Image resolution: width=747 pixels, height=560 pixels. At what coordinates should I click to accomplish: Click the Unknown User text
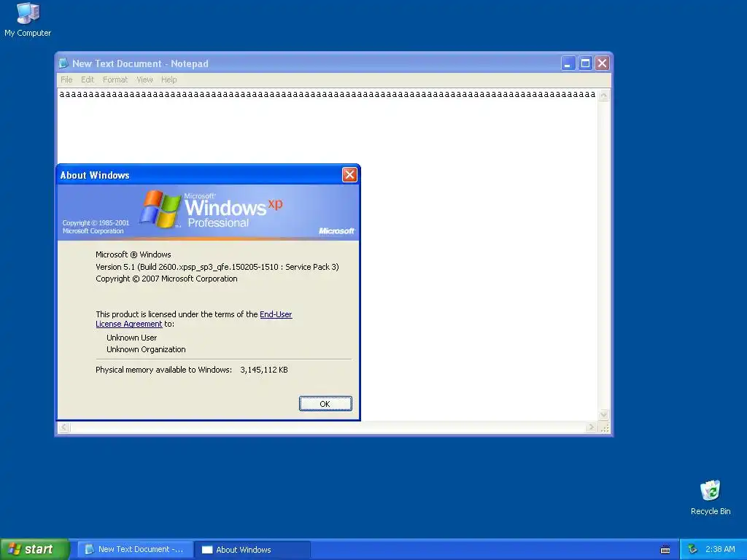pyautogui.click(x=131, y=338)
